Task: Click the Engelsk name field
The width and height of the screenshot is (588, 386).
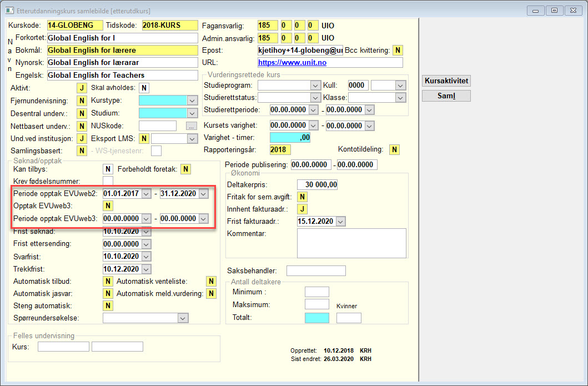Action: pos(123,76)
